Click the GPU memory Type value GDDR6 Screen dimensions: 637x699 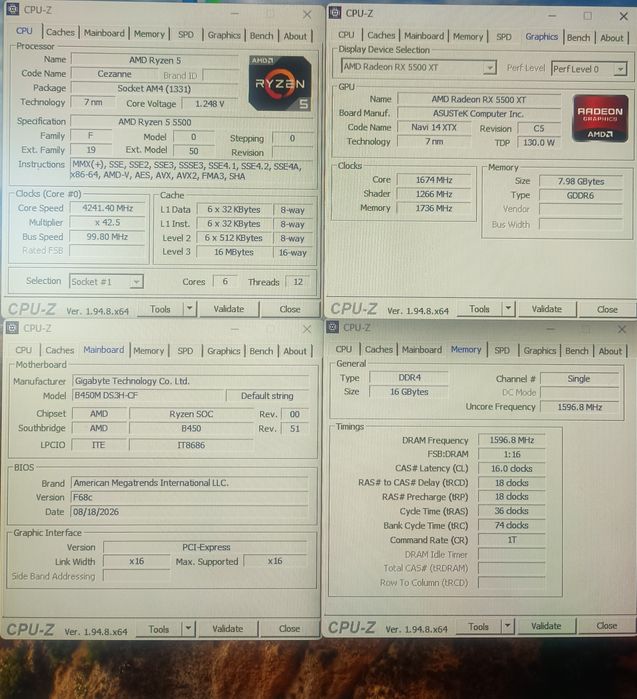[580, 195]
